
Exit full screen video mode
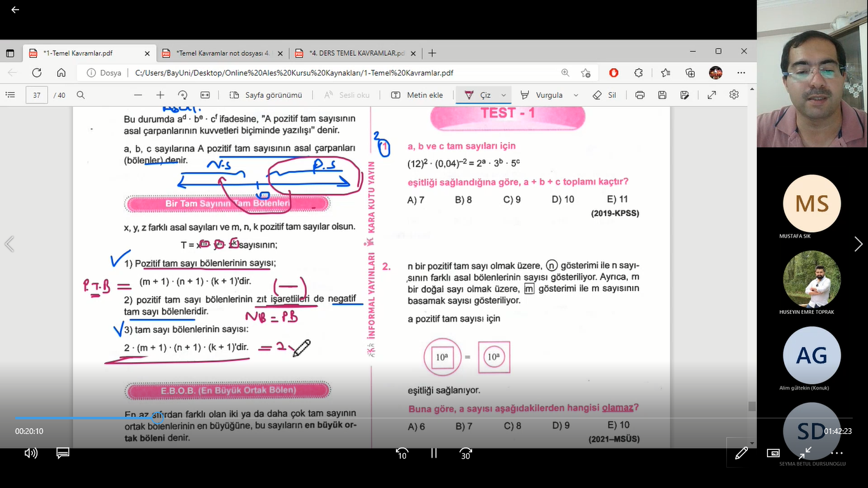805,453
